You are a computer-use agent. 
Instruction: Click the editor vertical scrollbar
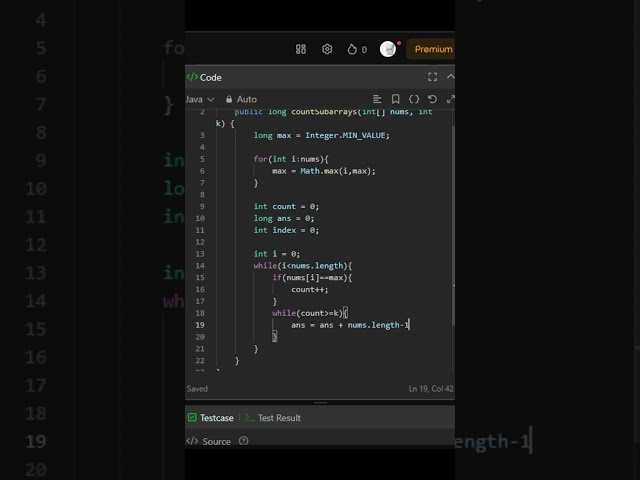(453, 224)
